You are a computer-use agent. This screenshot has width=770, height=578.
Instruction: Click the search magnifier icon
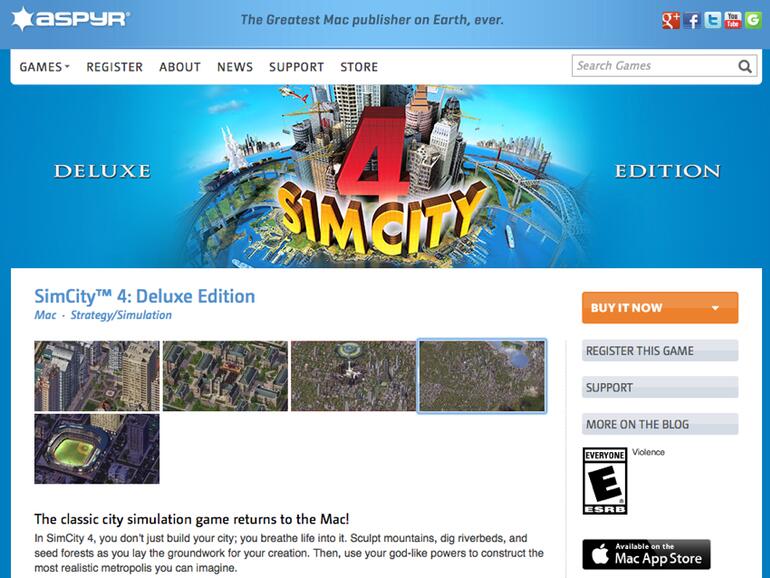pos(745,66)
